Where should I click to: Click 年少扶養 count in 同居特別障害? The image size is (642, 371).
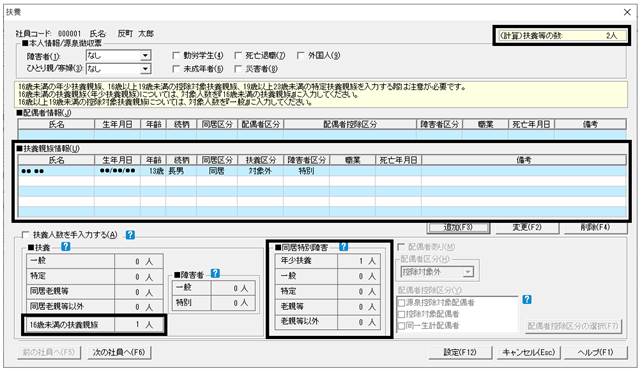359,261
